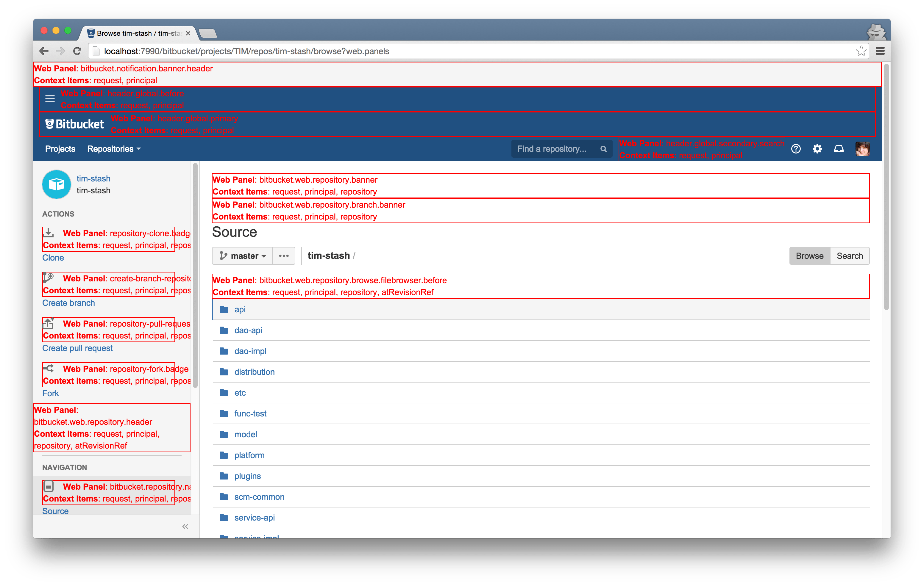Screen dimensions: 924x586
Task: Select the Clone download icon
Action: pyautogui.click(x=48, y=233)
